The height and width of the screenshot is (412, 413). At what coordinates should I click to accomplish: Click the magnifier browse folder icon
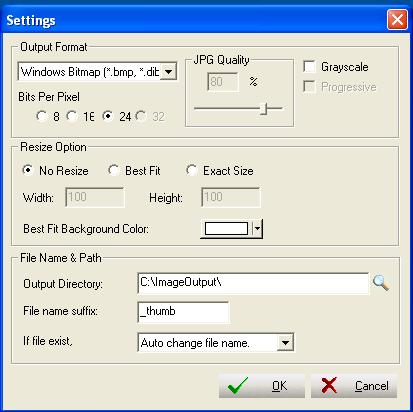[381, 283]
